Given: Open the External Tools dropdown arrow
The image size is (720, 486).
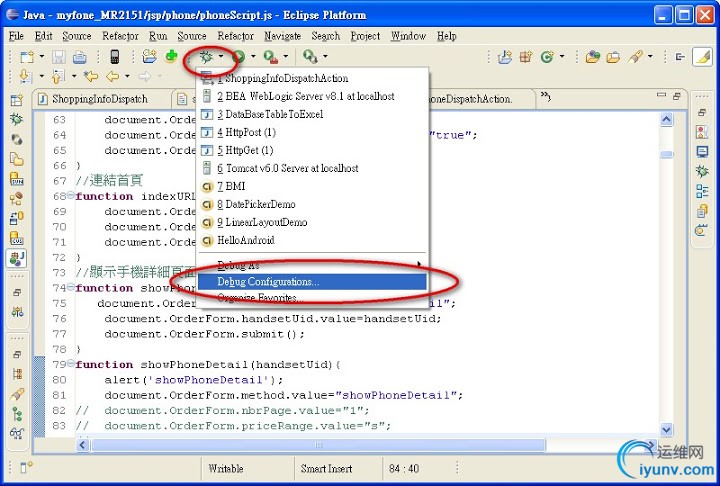Looking at the screenshot, I should pyautogui.click(x=285, y=57).
